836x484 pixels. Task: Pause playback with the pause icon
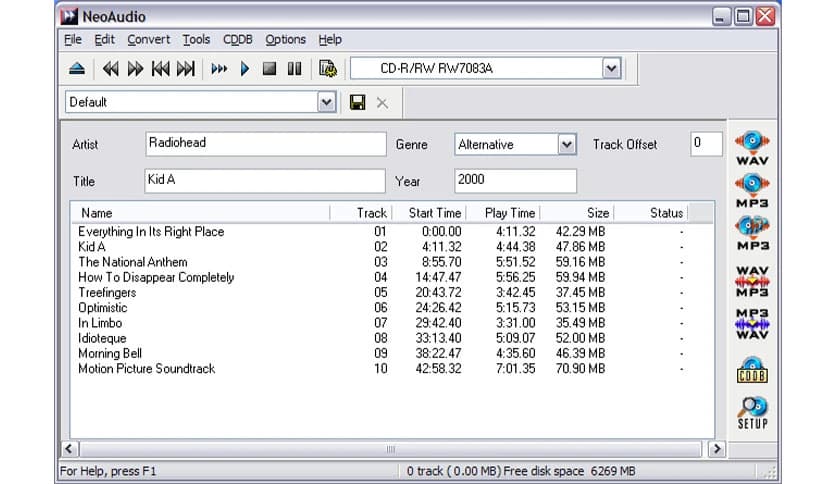(x=294, y=69)
